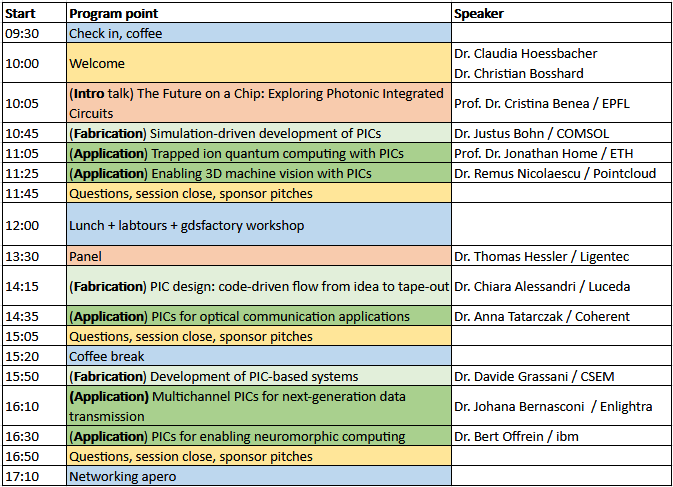This screenshot has height=487, width=673.
Task: Click PICs for enabling neuromorphic computing cell
Action: [x=259, y=436]
